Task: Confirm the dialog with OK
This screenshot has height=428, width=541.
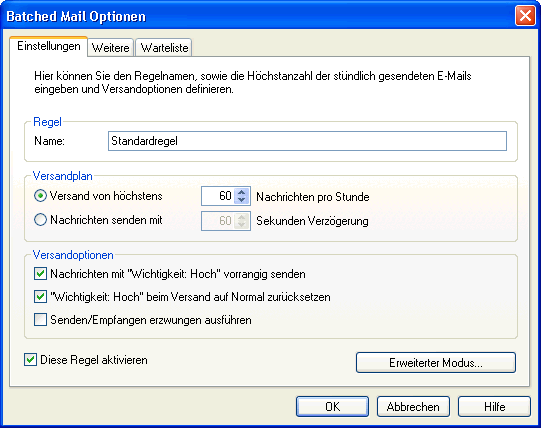Action: click(332, 407)
